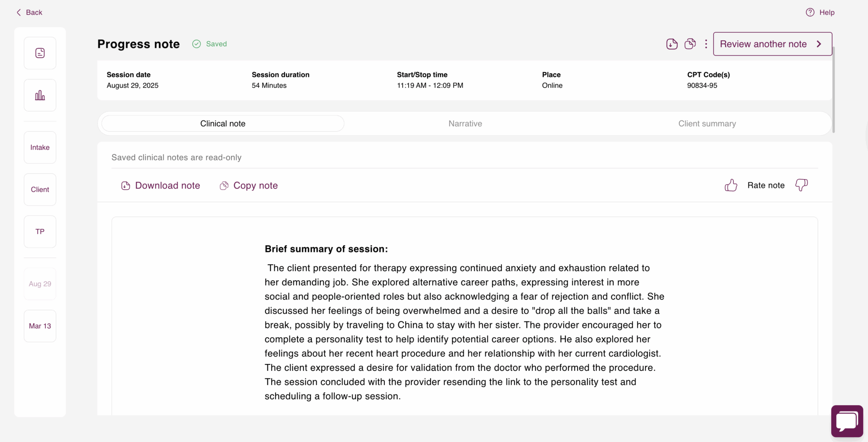Switch to the Narrative tab

pyautogui.click(x=465, y=123)
